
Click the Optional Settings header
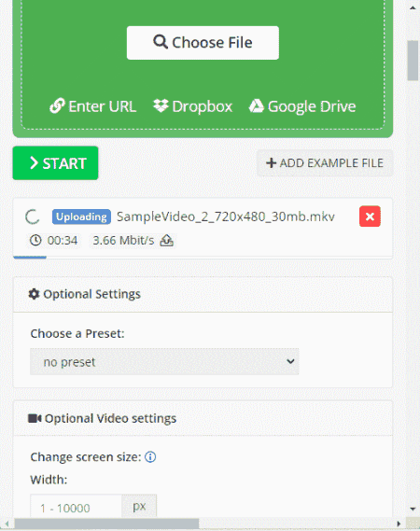203,294
